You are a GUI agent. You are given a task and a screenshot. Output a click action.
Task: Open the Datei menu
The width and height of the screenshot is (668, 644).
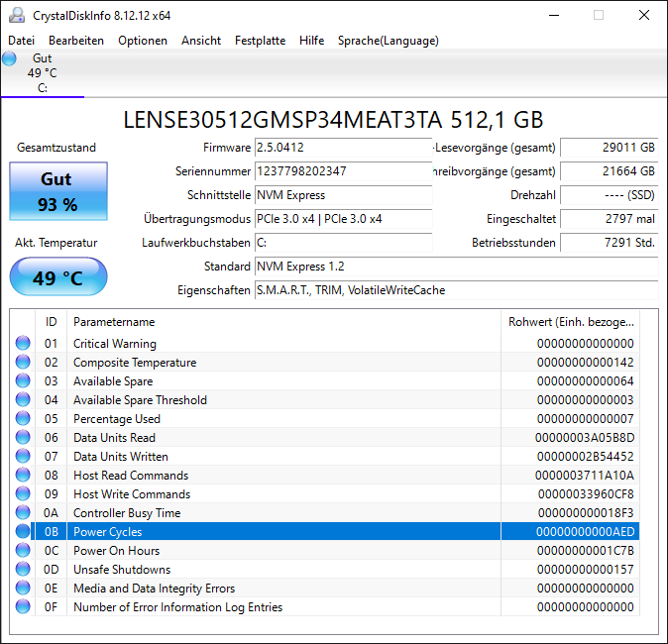tap(21, 41)
